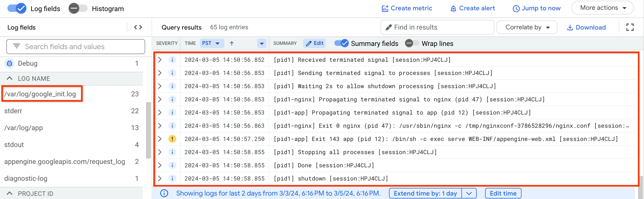The height and width of the screenshot is (199, 644).
Task: Click the ascending sort arrow next to PST
Action: (232, 43)
